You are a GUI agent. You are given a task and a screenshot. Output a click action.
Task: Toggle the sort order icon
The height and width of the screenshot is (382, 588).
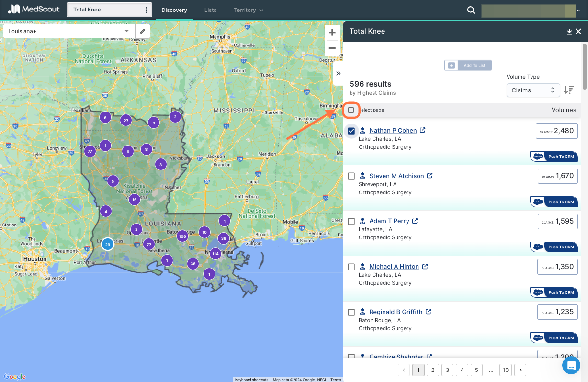tap(569, 90)
